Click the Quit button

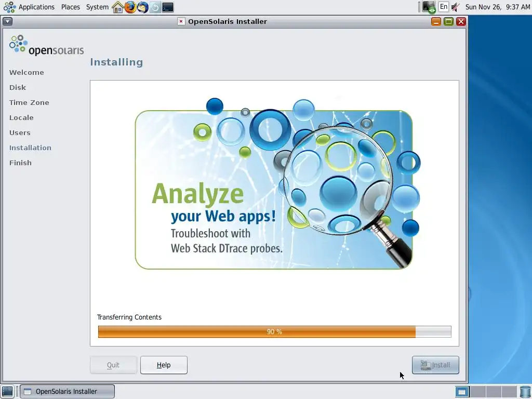pos(113,365)
